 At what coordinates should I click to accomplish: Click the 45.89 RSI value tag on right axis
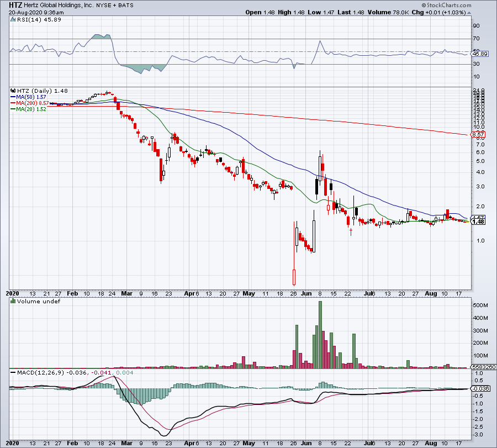point(480,54)
